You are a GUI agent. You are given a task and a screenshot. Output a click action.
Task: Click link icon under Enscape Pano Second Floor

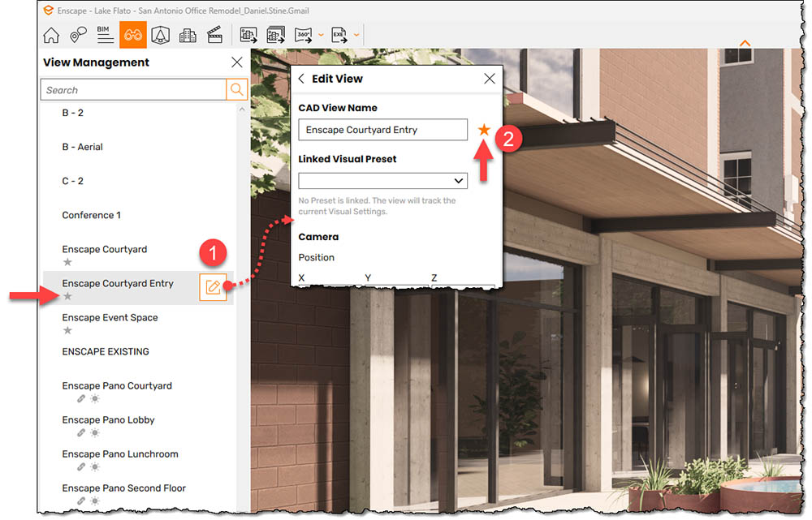tap(81, 501)
